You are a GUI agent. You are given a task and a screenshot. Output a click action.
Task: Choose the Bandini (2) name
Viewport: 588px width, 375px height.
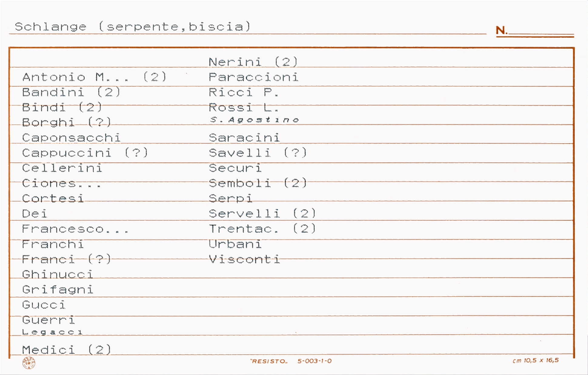pos(71,92)
